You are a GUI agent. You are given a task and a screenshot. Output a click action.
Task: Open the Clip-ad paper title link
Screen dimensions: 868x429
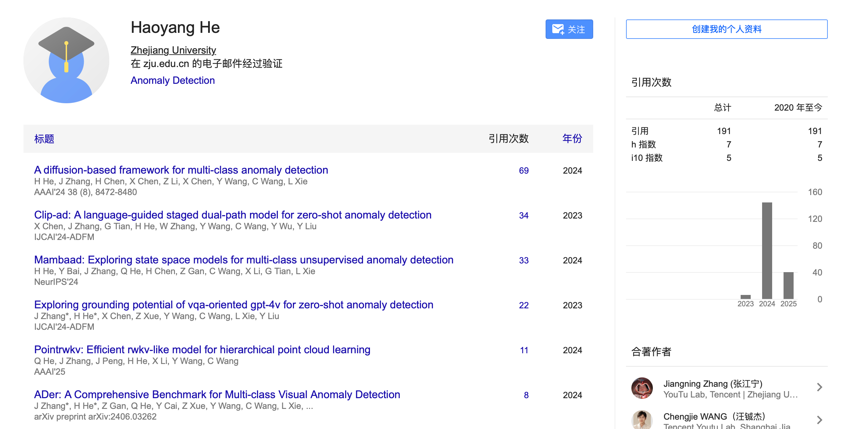[233, 215]
